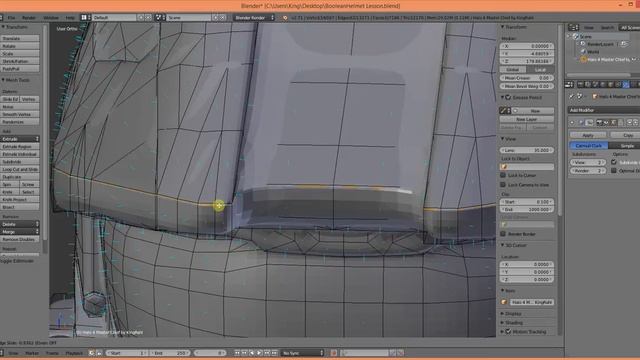Toggle Subdivide UVs checkbox
This screenshot has width=640, height=360.
[x=613, y=162]
